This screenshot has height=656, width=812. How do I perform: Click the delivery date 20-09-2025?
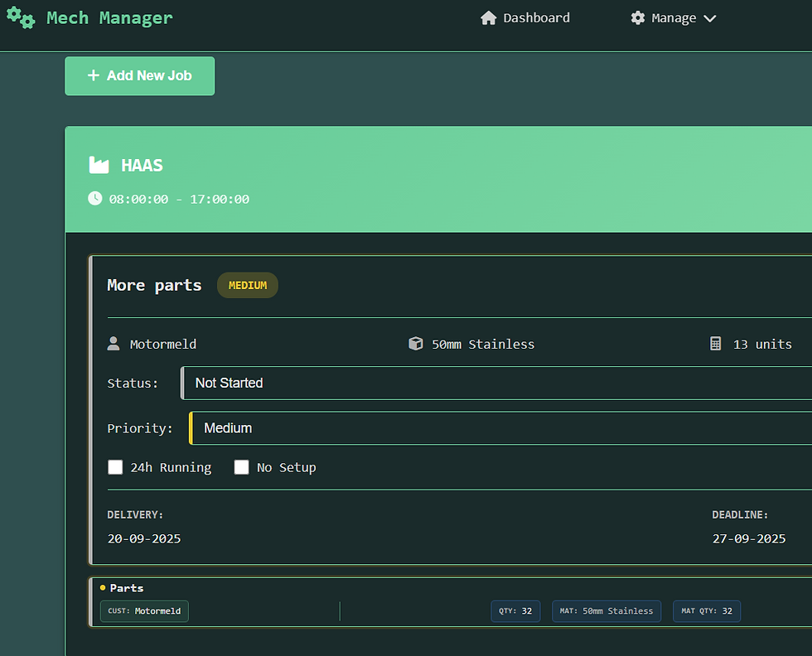[144, 539]
